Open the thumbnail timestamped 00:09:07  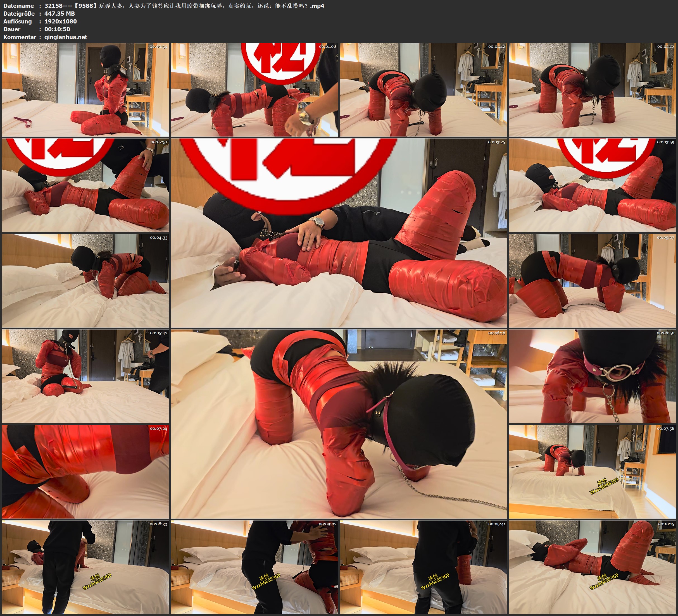click(x=254, y=567)
